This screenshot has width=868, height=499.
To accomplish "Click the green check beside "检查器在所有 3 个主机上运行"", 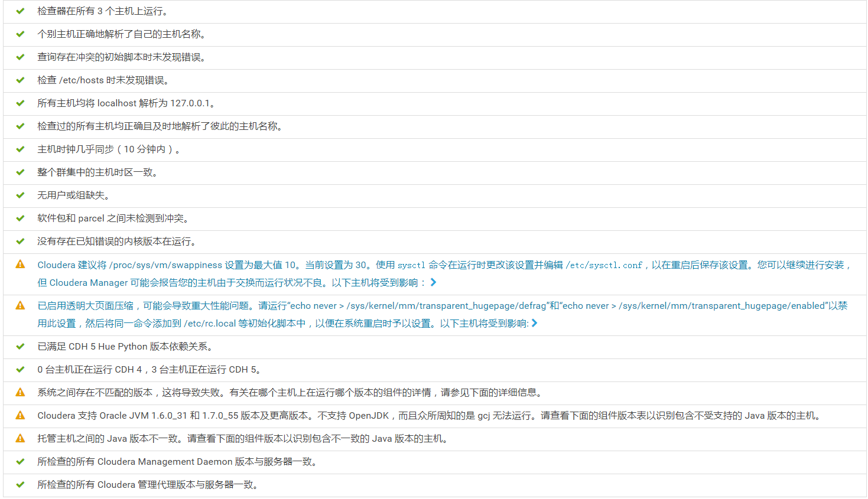I will click(x=19, y=11).
